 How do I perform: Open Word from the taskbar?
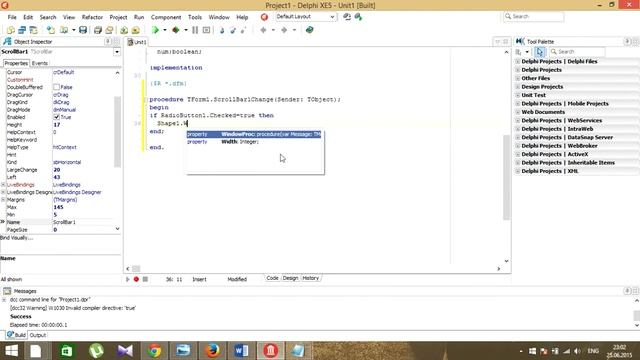(x=241, y=350)
